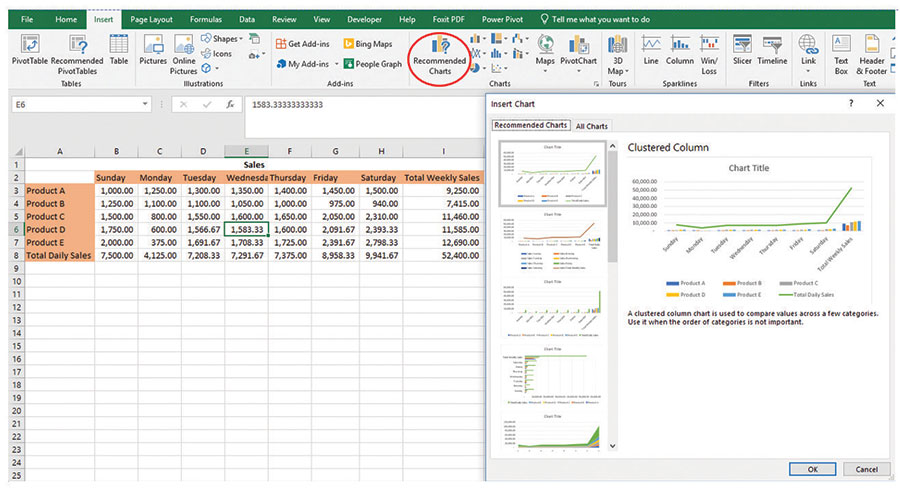Click the 3D Models icon below Icons

[207, 68]
